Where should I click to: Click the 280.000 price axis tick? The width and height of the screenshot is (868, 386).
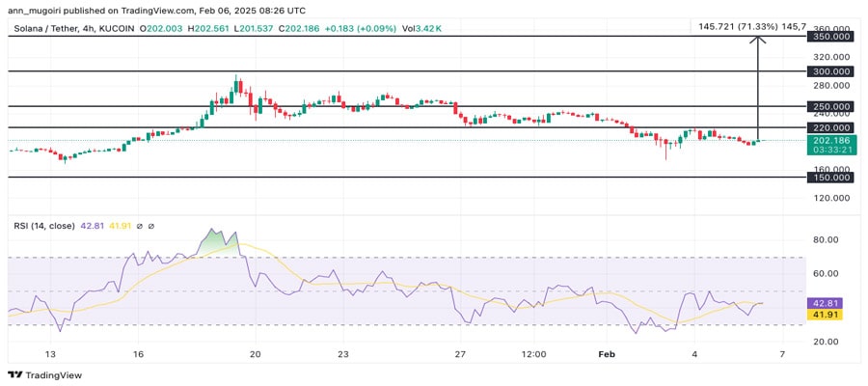pyautogui.click(x=831, y=85)
